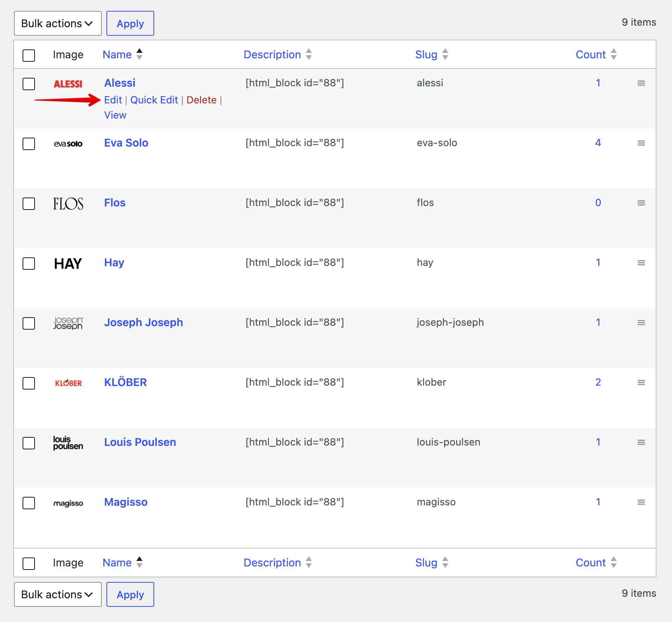Click the slug text "louis-poulsen"
Viewport: 672px width, 622px height.
click(449, 442)
